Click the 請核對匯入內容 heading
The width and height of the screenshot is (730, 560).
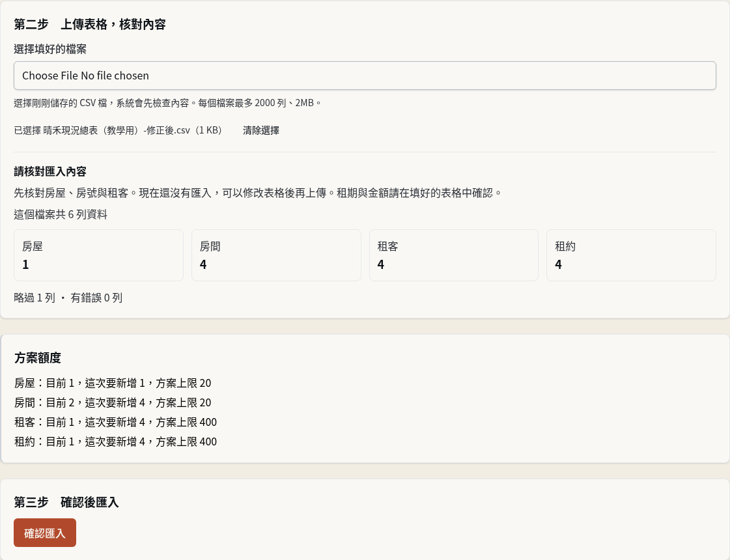[x=50, y=172]
